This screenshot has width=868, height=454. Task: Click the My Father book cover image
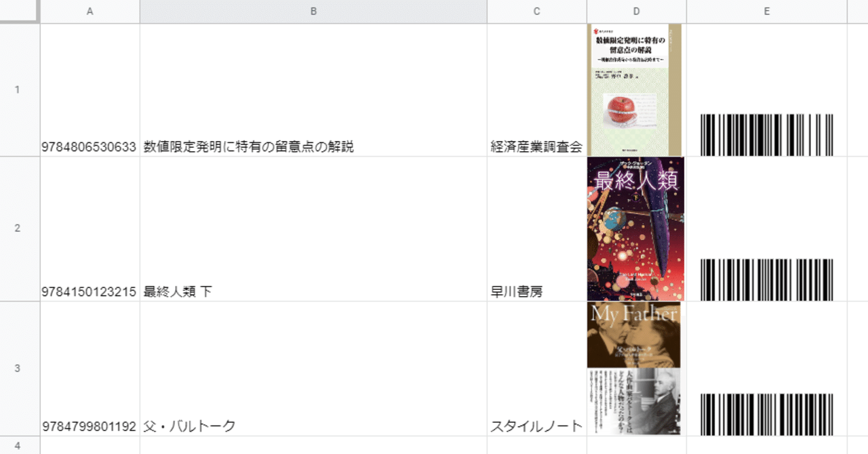(x=634, y=368)
